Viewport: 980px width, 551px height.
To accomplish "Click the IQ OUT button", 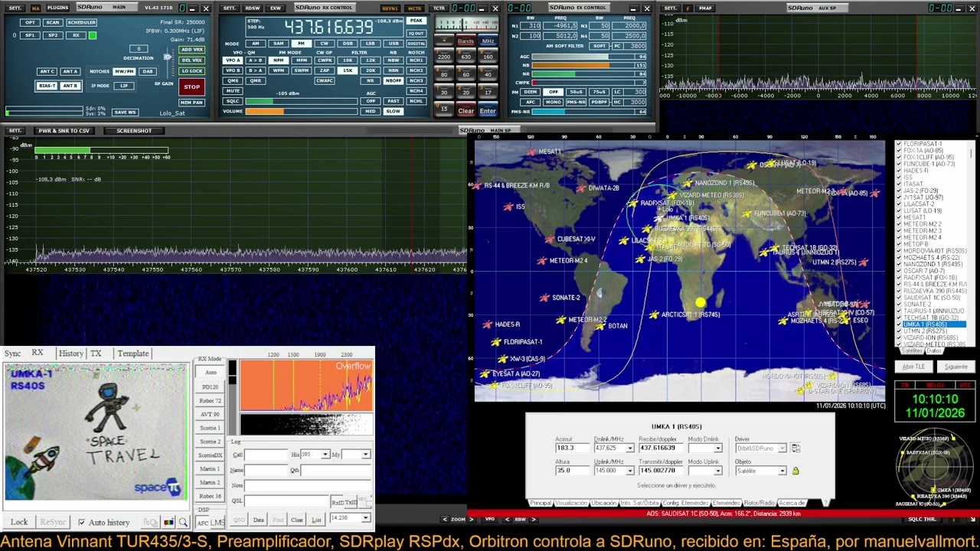I will click(x=416, y=34).
